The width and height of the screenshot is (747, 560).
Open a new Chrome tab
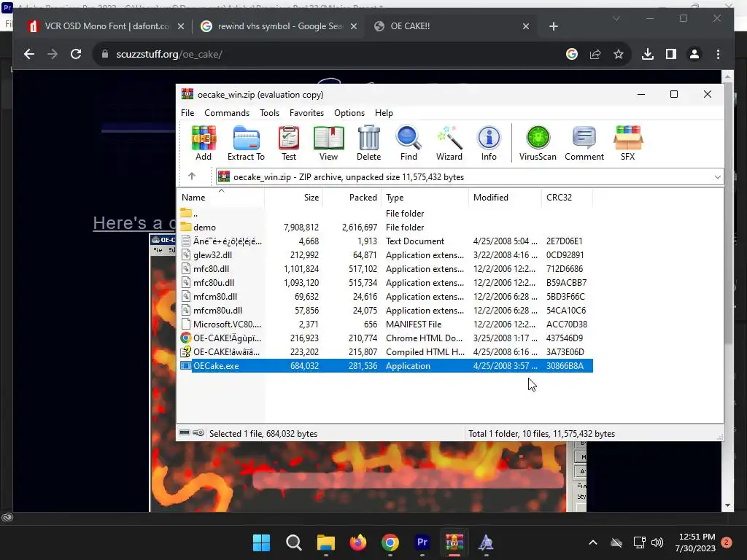point(553,26)
